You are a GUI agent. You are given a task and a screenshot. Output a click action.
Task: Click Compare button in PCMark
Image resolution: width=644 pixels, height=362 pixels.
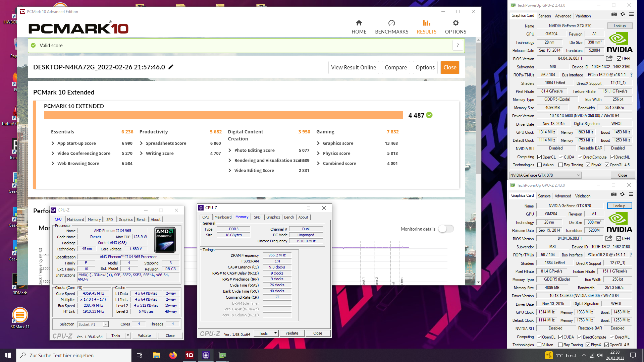(396, 67)
